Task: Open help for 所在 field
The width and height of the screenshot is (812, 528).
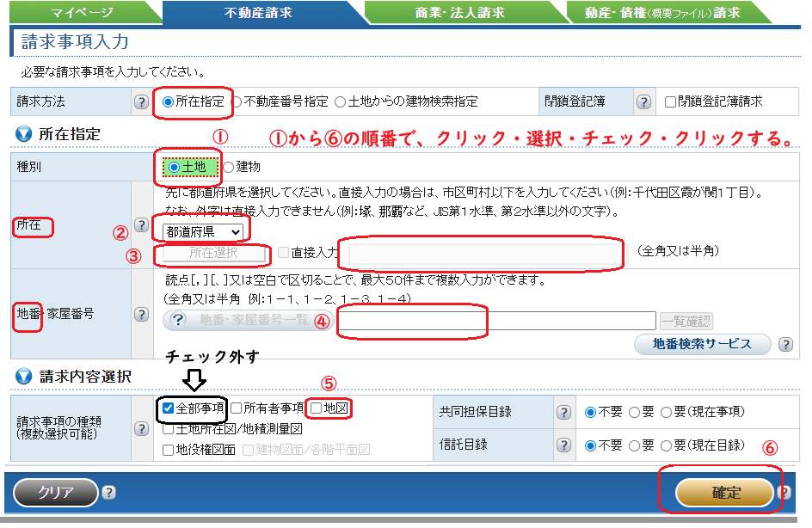Action: [x=142, y=227]
